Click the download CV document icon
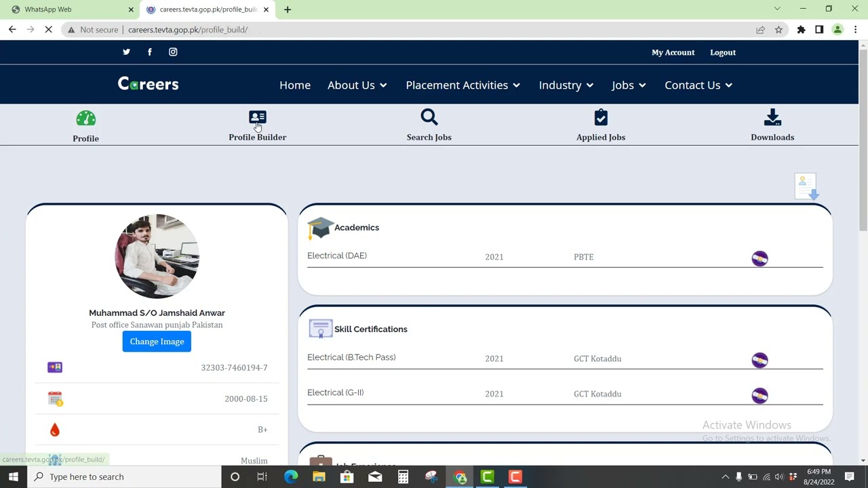 pos(807,186)
